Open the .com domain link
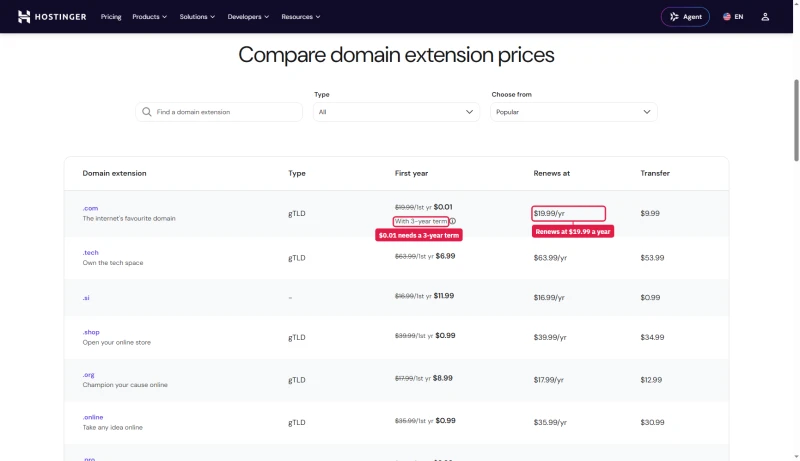Screen dimensions: 800x461 pyautogui.click(x=90, y=208)
